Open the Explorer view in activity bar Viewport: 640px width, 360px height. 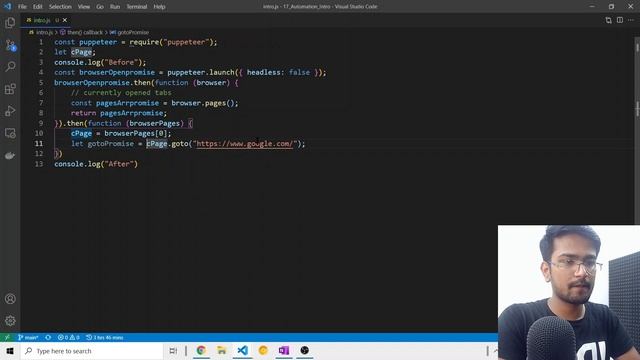tap(10, 22)
